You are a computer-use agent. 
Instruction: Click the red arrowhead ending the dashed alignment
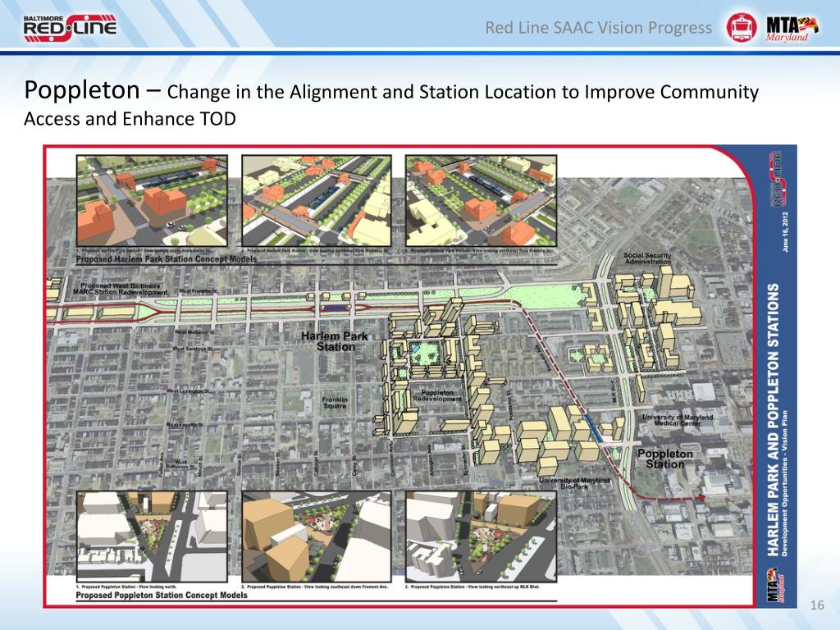point(701,498)
